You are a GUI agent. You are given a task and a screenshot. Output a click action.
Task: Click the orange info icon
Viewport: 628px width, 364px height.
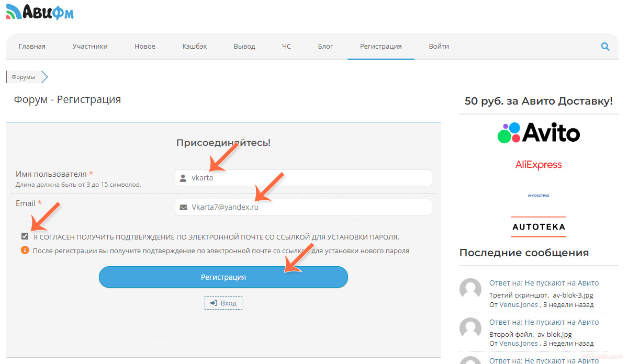[25, 251]
